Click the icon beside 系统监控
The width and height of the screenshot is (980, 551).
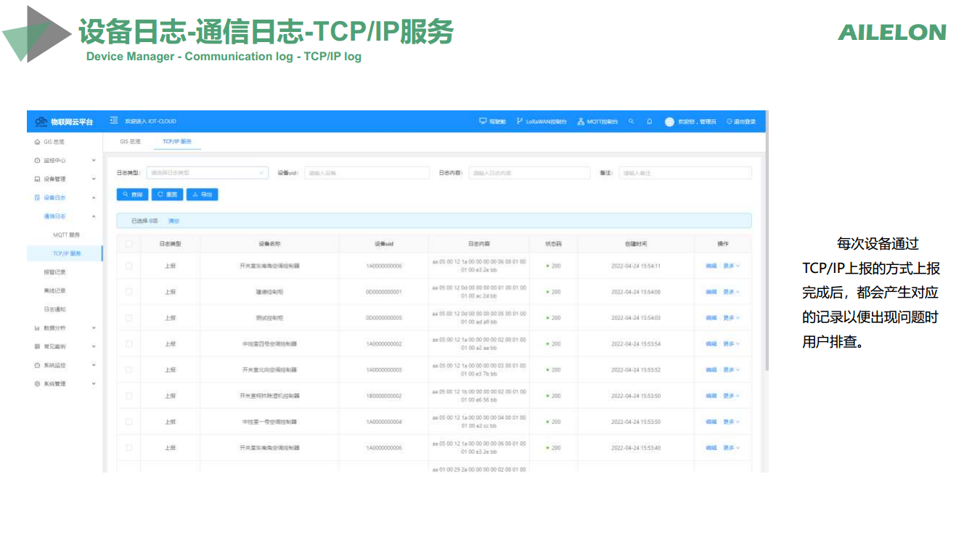pyautogui.click(x=38, y=365)
